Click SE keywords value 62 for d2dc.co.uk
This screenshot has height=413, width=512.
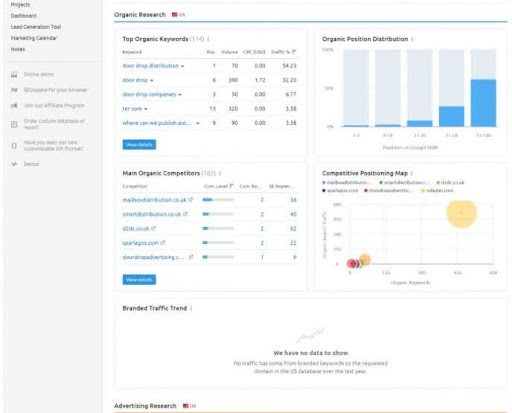click(x=293, y=229)
